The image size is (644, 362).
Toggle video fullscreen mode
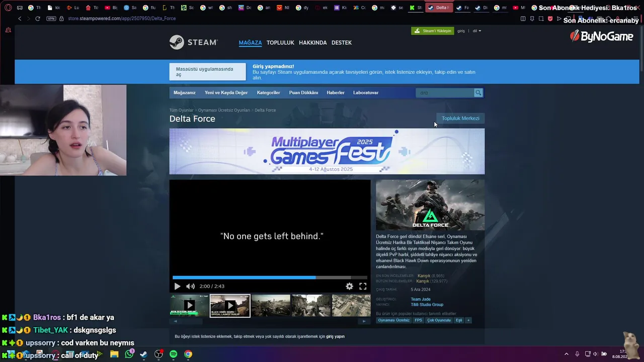[x=363, y=286]
